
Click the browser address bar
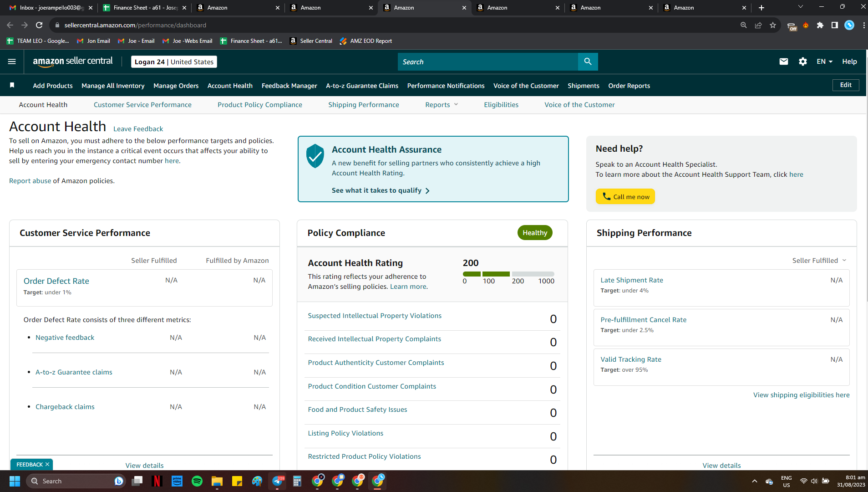(391, 25)
